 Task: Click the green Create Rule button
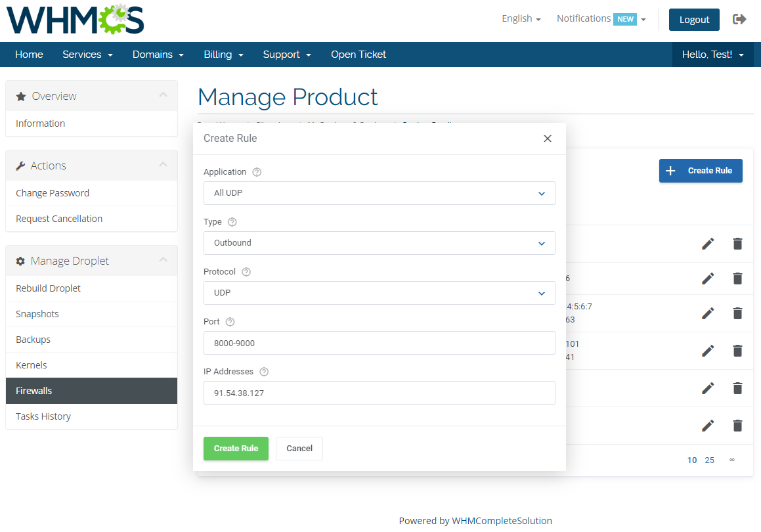coord(236,448)
